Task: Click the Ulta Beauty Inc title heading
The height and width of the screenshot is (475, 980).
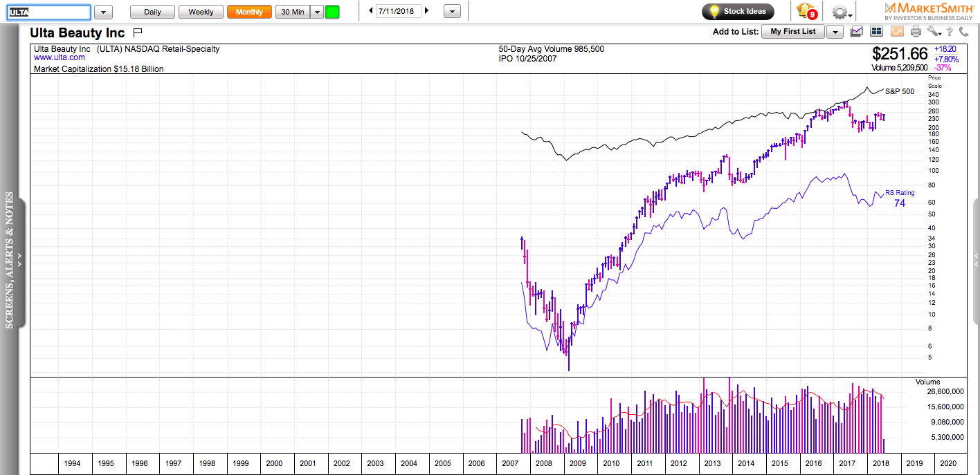Action: [x=78, y=32]
